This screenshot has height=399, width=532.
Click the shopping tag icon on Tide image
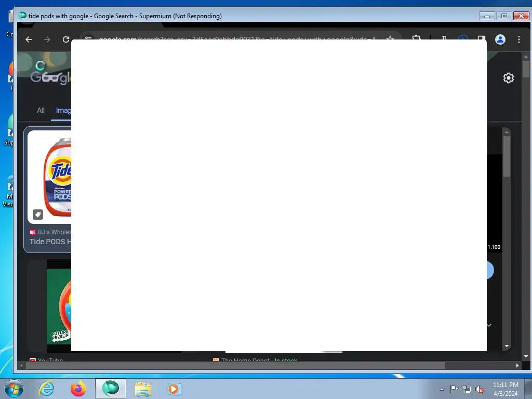pos(38,215)
